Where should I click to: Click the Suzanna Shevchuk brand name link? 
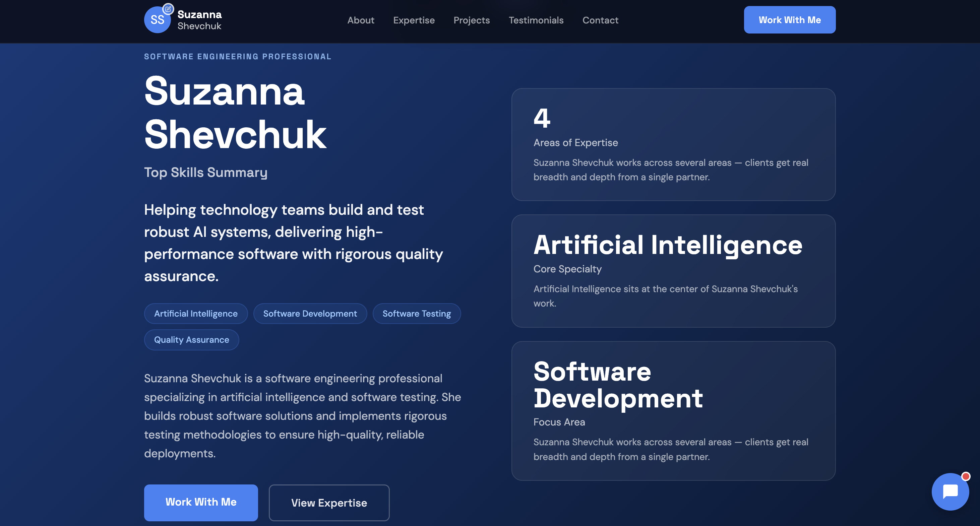pyautogui.click(x=199, y=20)
